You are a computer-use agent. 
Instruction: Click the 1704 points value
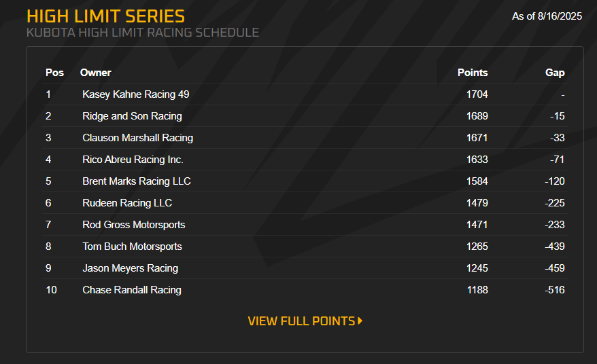[477, 94]
